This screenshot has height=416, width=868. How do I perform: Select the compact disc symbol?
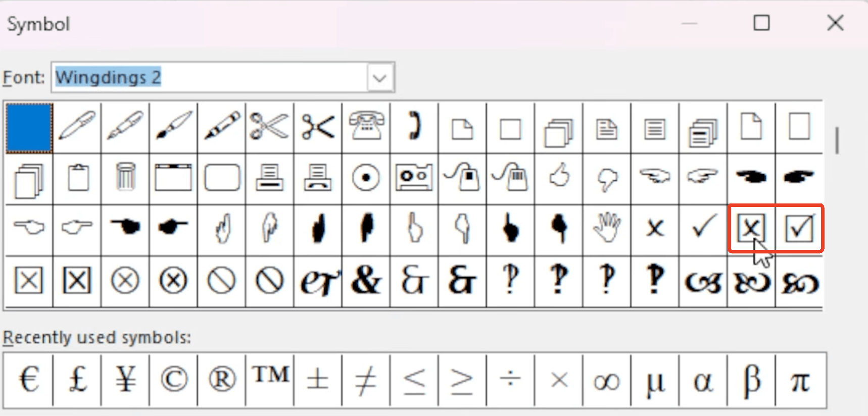point(366,178)
